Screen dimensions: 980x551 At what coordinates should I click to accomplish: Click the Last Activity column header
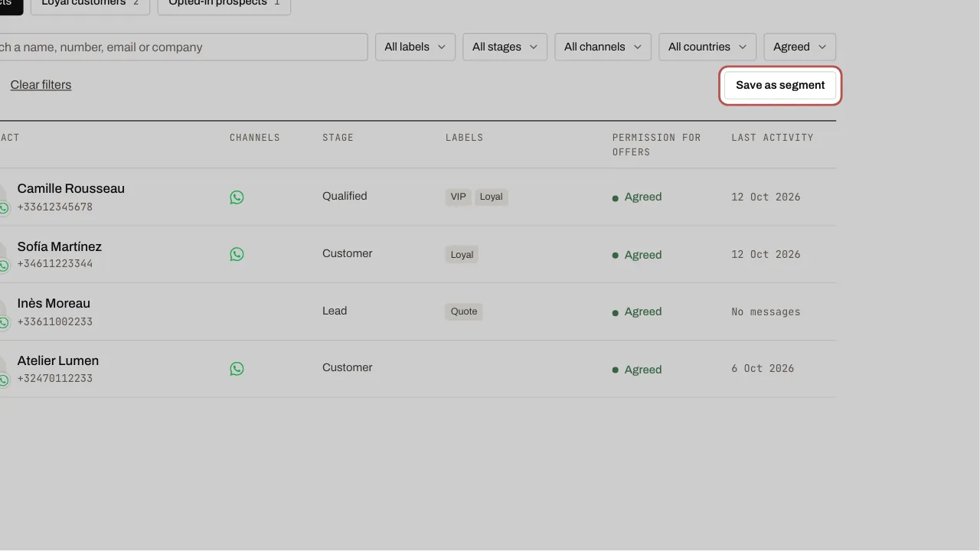click(773, 138)
